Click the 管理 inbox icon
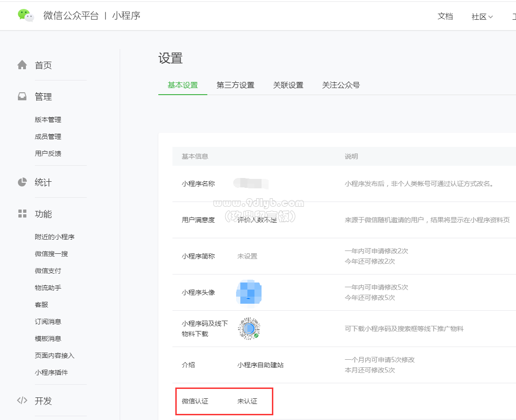 click(22, 97)
